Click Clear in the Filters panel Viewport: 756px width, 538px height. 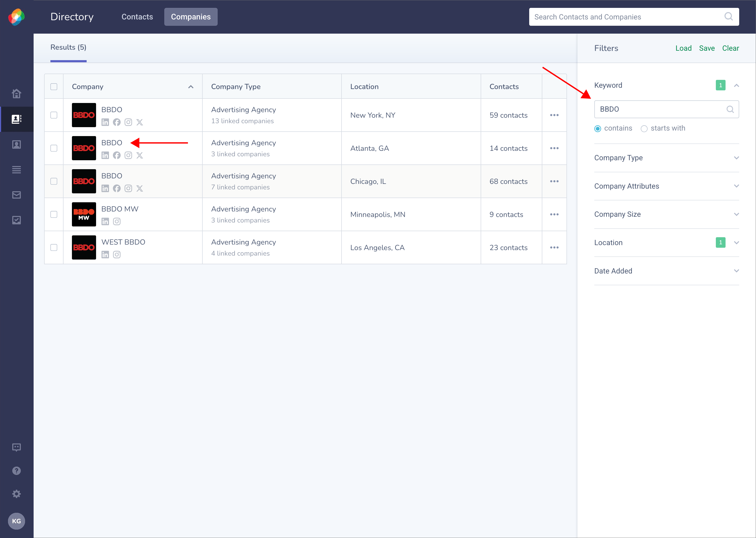(731, 48)
